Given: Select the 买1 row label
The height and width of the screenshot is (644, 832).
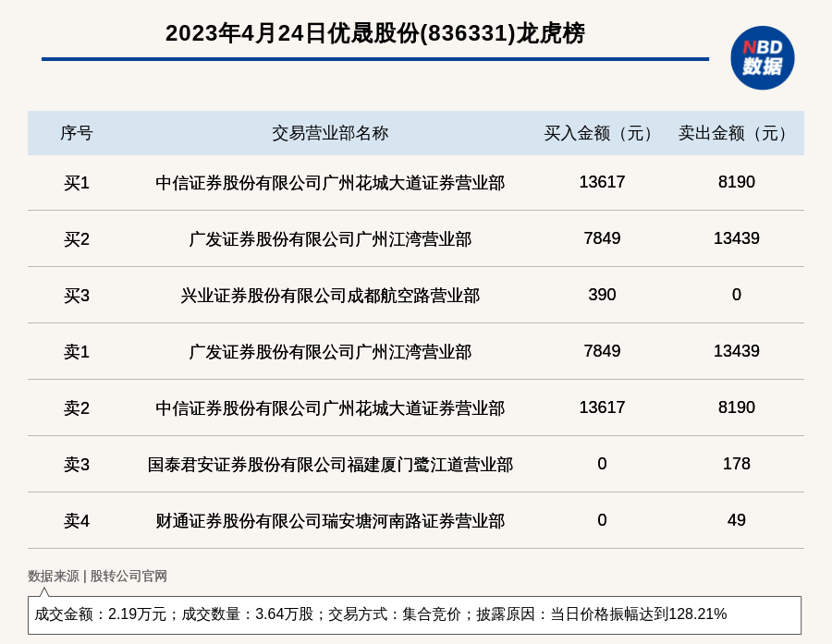Looking at the screenshot, I should (x=77, y=183).
